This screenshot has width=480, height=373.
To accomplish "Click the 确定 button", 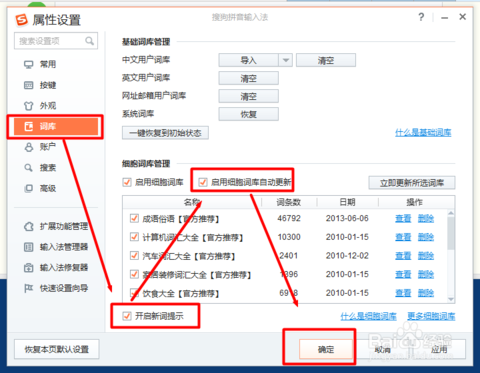I will [x=326, y=349].
